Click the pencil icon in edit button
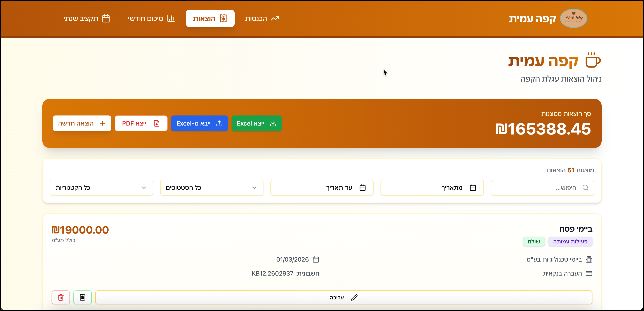 click(354, 297)
